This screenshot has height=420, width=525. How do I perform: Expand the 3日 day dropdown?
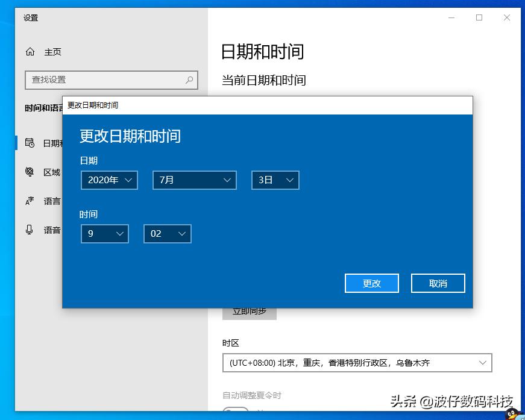275,180
